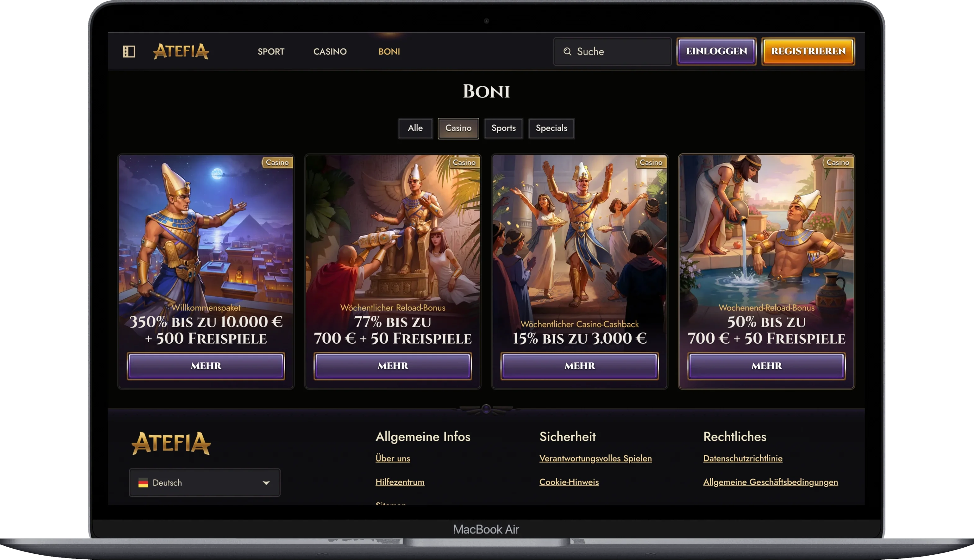Click MEHR on Willkommenspaket card
Screen dimensions: 974x560
tap(206, 366)
